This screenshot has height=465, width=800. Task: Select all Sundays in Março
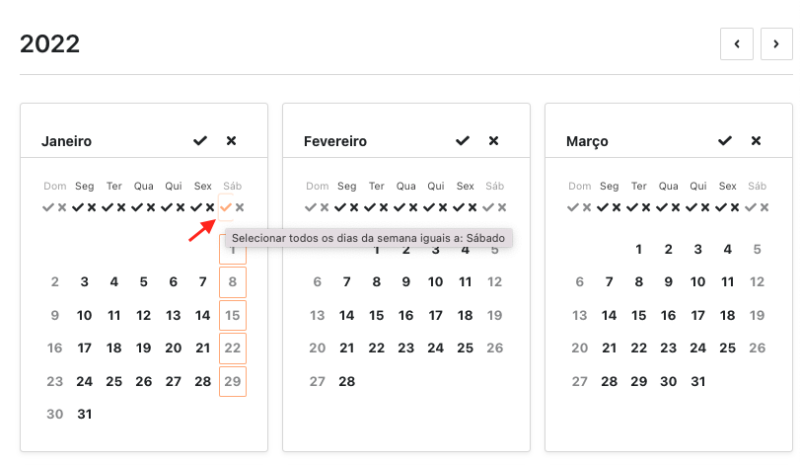(x=573, y=207)
